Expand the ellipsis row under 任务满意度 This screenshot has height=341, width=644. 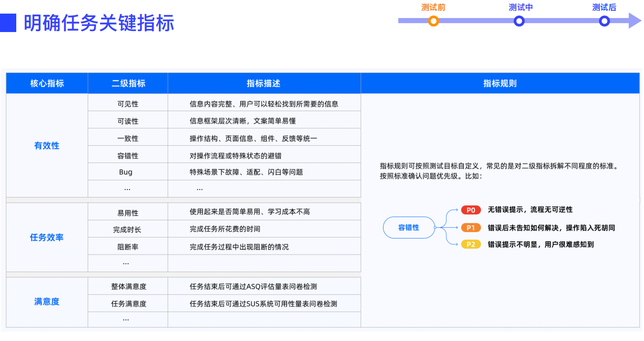point(127,319)
